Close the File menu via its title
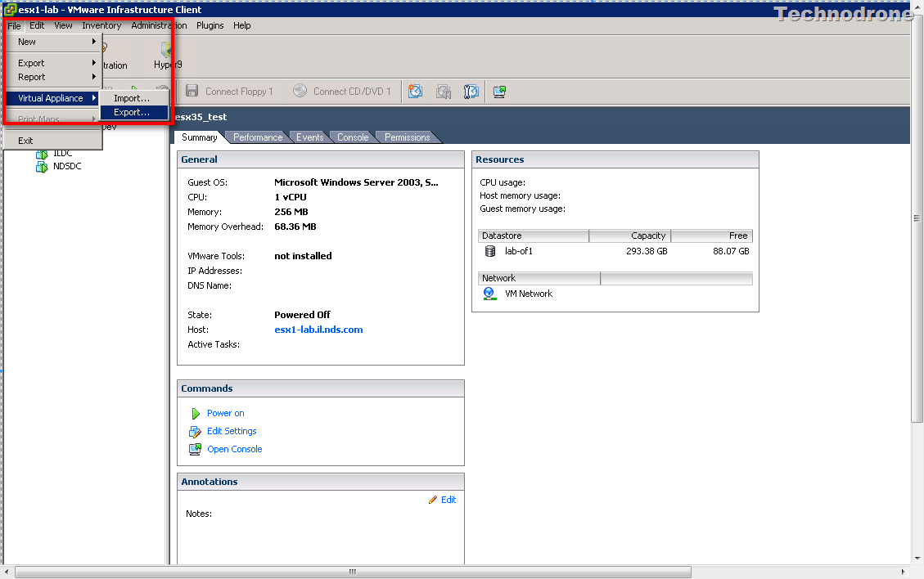The width and height of the screenshot is (924, 579). [14, 26]
